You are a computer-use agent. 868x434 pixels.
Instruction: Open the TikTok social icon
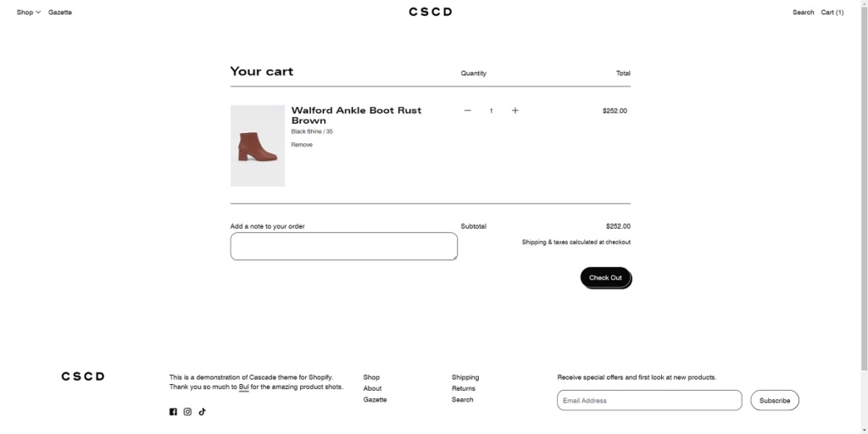point(202,412)
